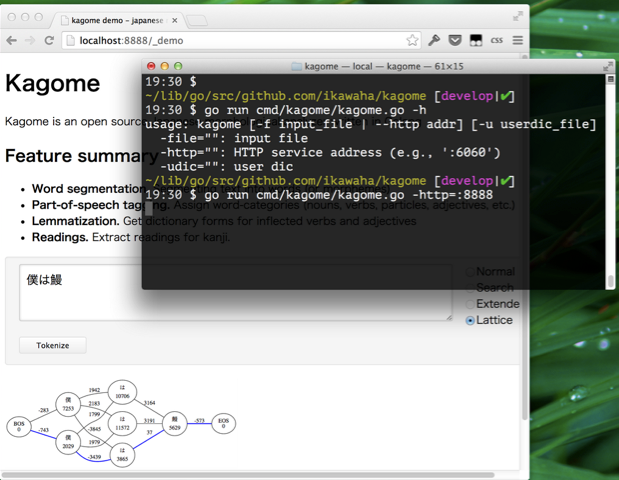Click the は 3865 lattice node
The width and height of the screenshot is (619, 480).
[122, 455]
